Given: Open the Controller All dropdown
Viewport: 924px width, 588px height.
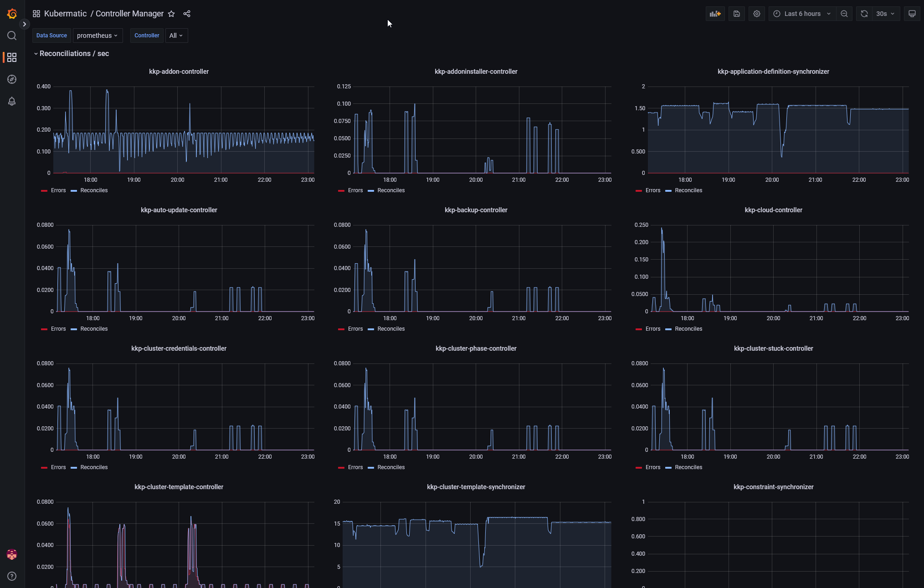Looking at the screenshot, I should coord(176,36).
